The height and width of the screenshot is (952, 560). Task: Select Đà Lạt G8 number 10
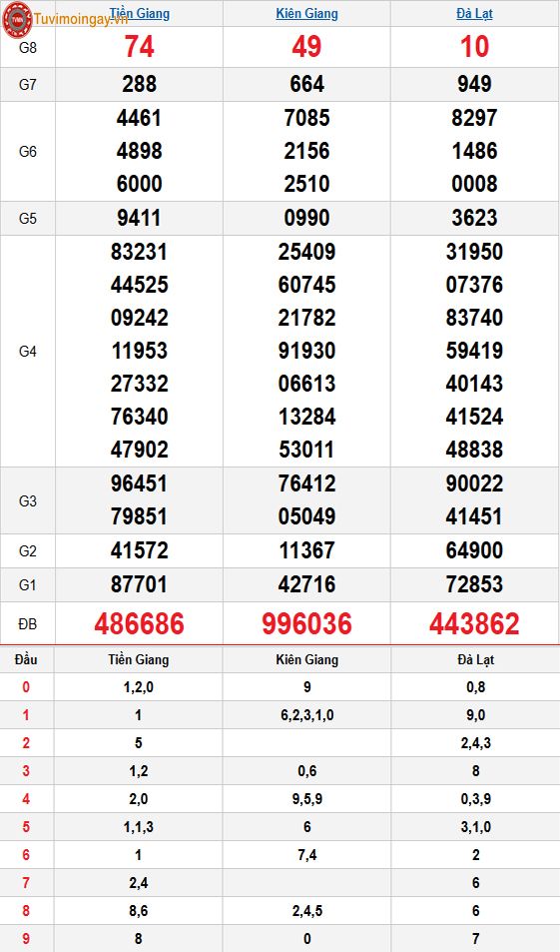(474, 47)
